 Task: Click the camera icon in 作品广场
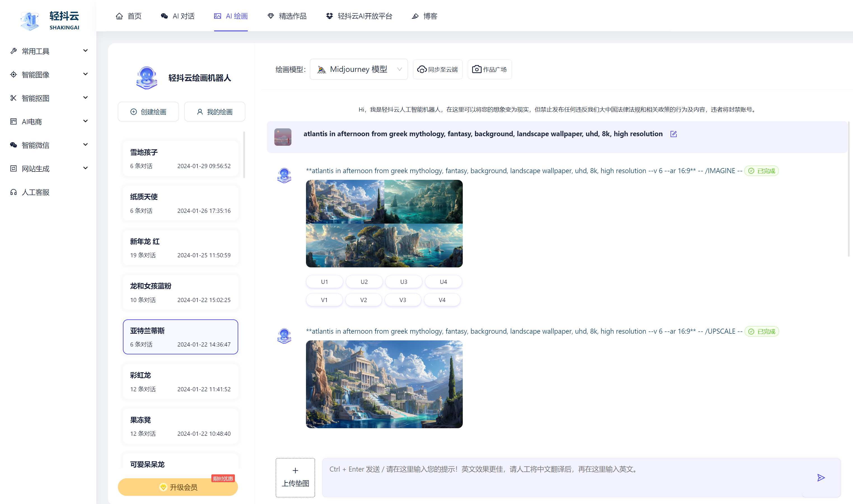(x=477, y=69)
